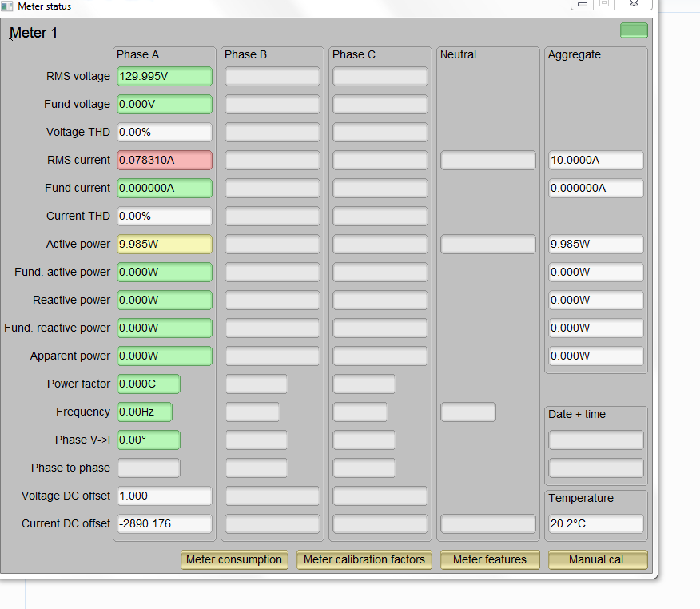Image resolution: width=700 pixels, height=609 pixels.
Task: Click Phase A Phase V->I 0.00° field
Action: pyautogui.click(x=149, y=440)
